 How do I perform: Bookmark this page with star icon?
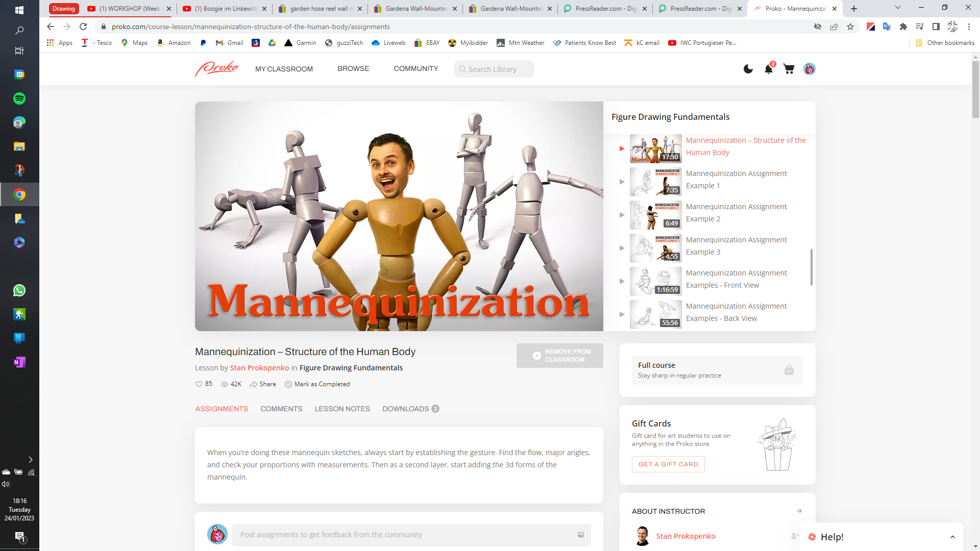[x=850, y=27]
